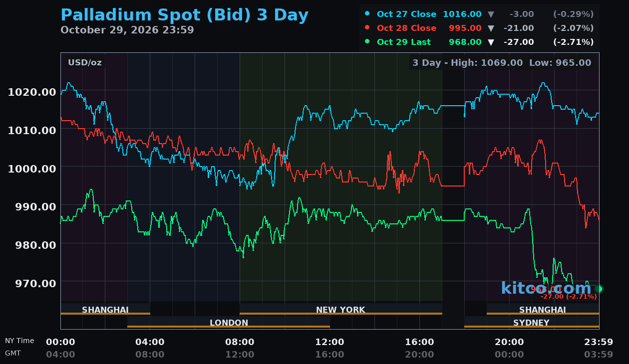Click the 990.00 y-axis label

[34, 206]
